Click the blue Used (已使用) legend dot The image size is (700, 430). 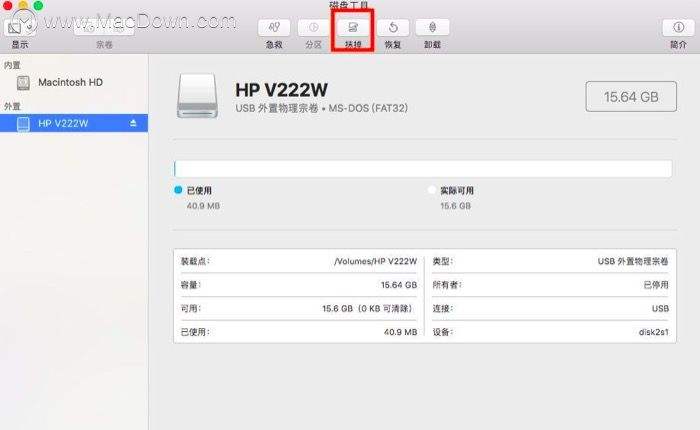[x=178, y=190]
